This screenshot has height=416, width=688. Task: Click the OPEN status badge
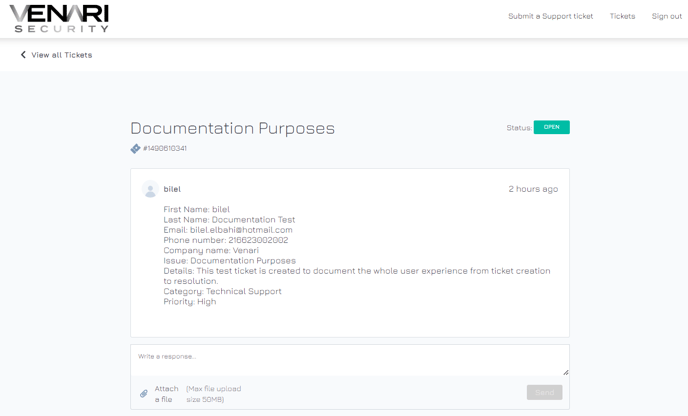[551, 127]
